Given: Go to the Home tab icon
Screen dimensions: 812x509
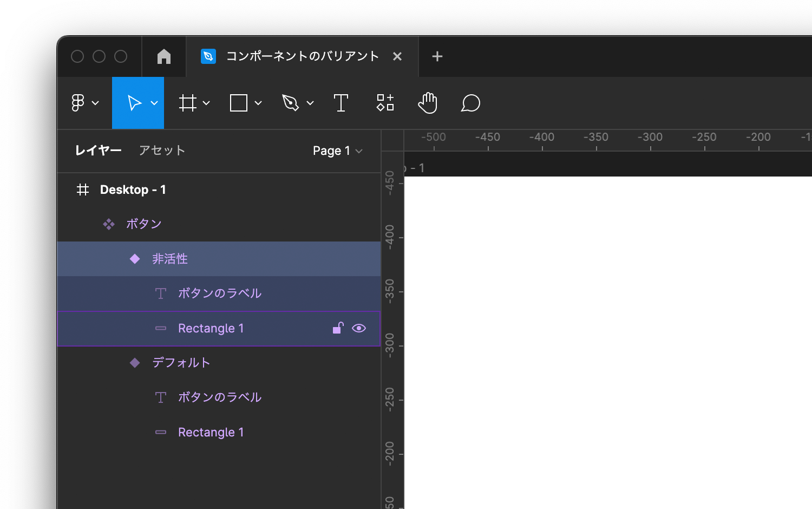Looking at the screenshot, I should (164, 56).
